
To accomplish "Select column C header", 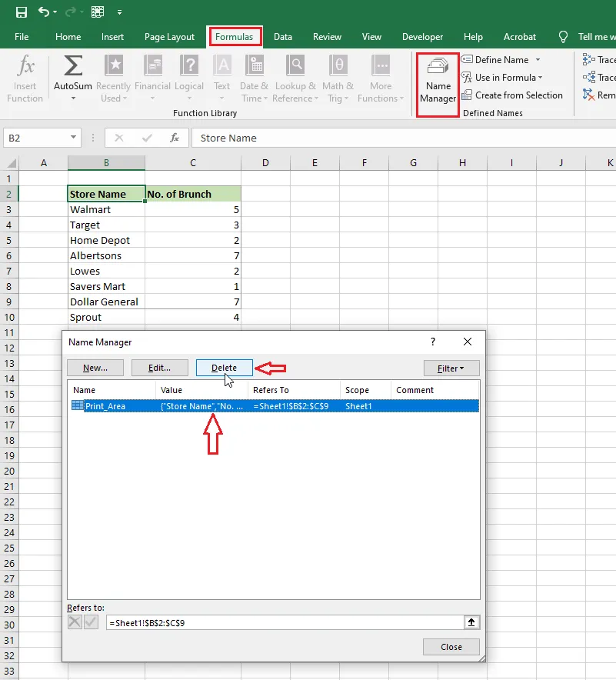I will [193, 162].
